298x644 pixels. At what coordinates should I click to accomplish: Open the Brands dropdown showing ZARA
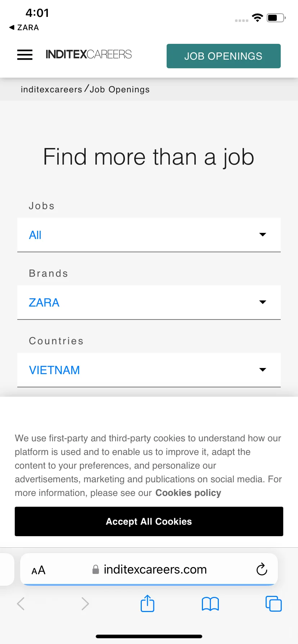click(x=149, y=303)
